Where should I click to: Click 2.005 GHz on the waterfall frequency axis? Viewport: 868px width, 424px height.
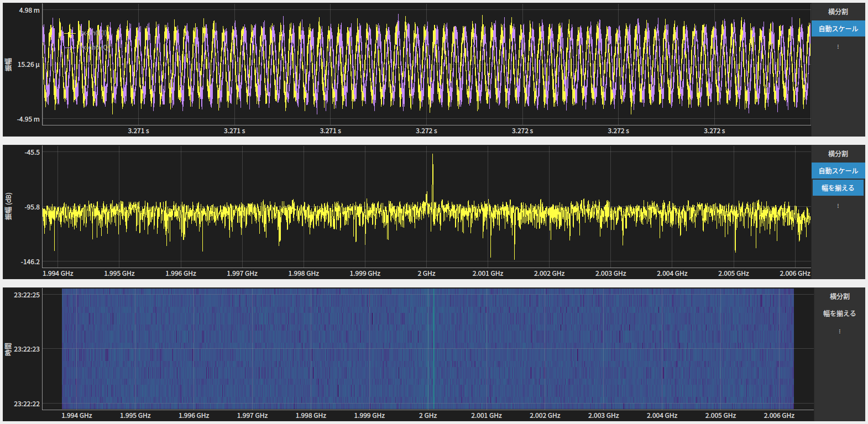point(720,416)
